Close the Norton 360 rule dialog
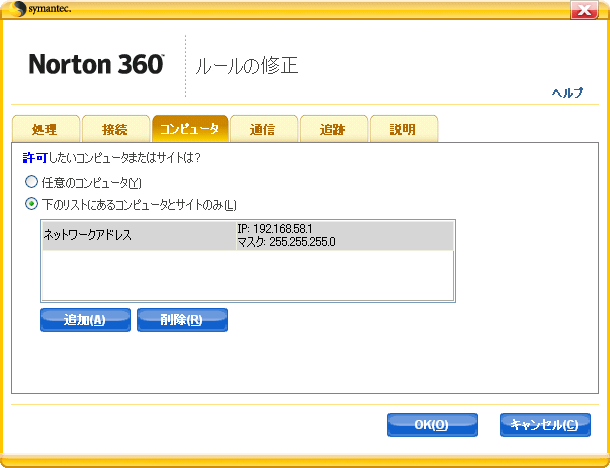The image size is (610, 468). (x=584, y=9)
